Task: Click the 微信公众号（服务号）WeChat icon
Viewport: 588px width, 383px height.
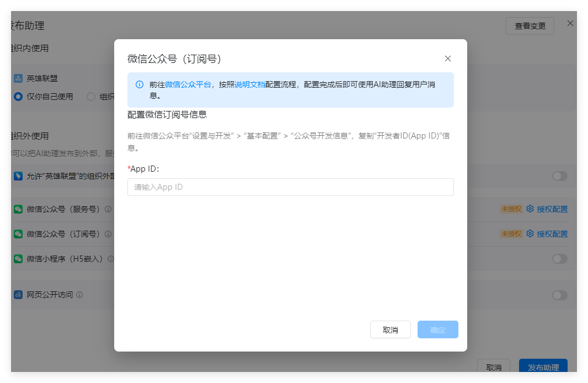Action: coord(18,209)
